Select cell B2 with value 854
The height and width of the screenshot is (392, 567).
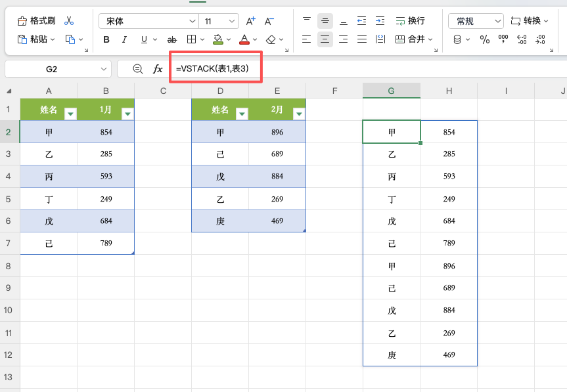pyautogui.click(x=106, y=132)
